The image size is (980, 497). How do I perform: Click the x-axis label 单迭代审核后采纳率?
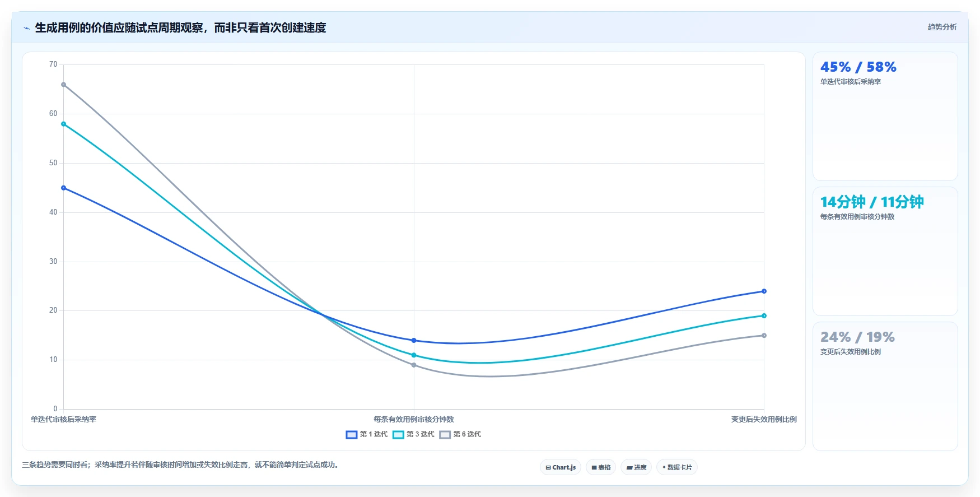coord(64,419)
